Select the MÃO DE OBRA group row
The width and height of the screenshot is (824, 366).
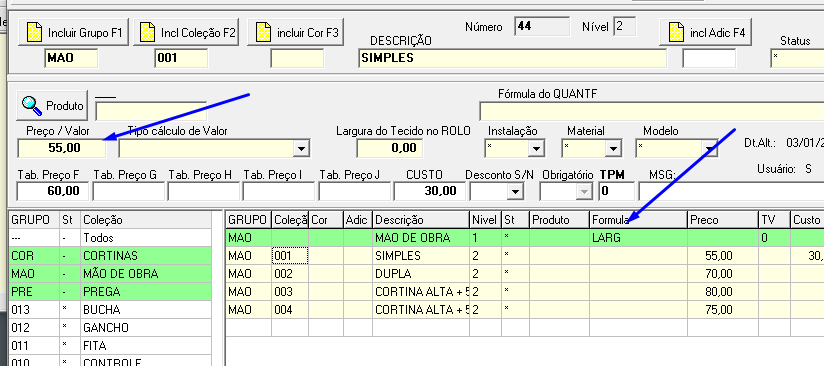(110, 274)
